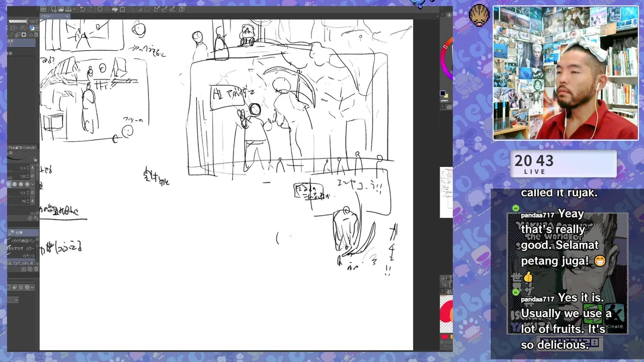Toggle Snap to ruler icon
The image size is (644, 362).
156,9
